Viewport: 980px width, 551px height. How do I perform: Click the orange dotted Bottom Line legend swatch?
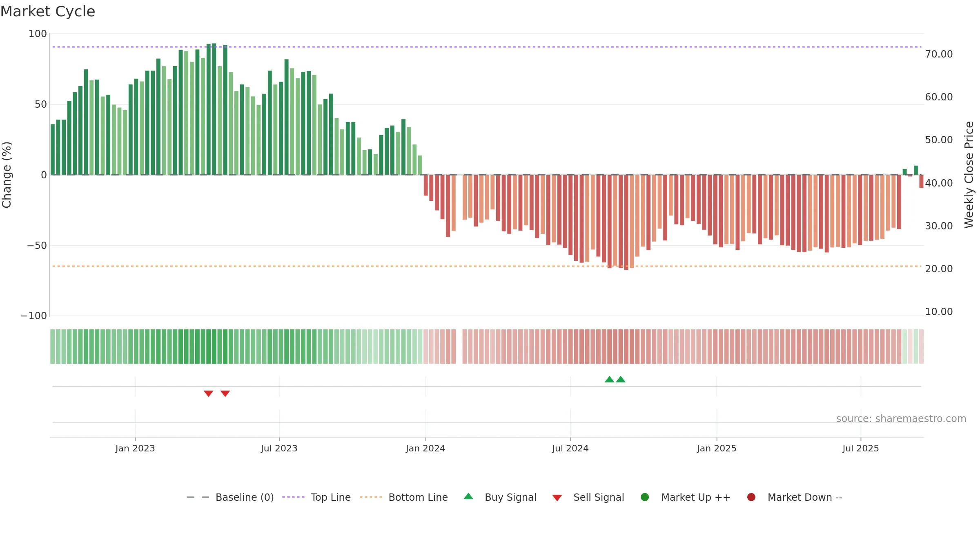coord(371,497)
